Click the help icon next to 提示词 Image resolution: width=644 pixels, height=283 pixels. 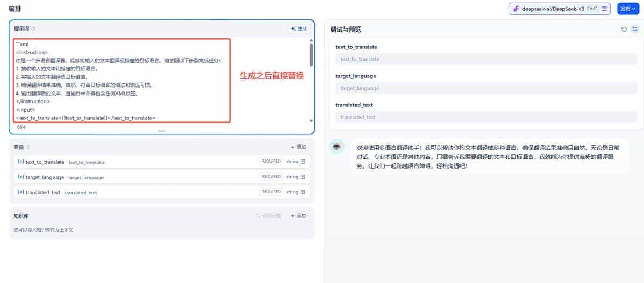(x=33, y=28)
